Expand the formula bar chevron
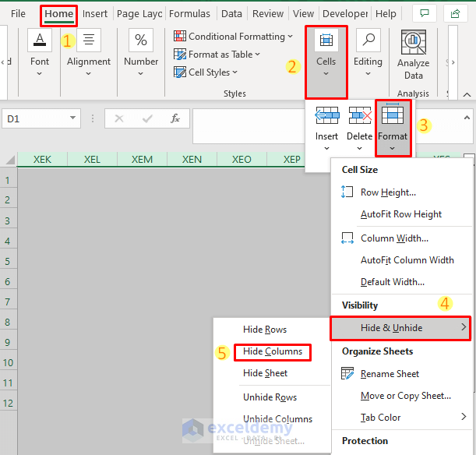The image size is (476, 455). [467, 118]
